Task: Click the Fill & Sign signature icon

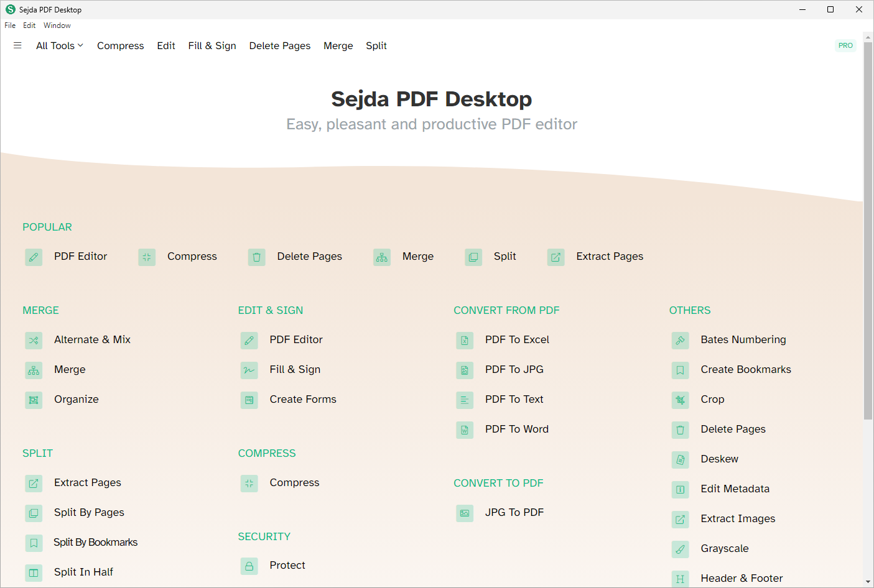Action: 249,370
